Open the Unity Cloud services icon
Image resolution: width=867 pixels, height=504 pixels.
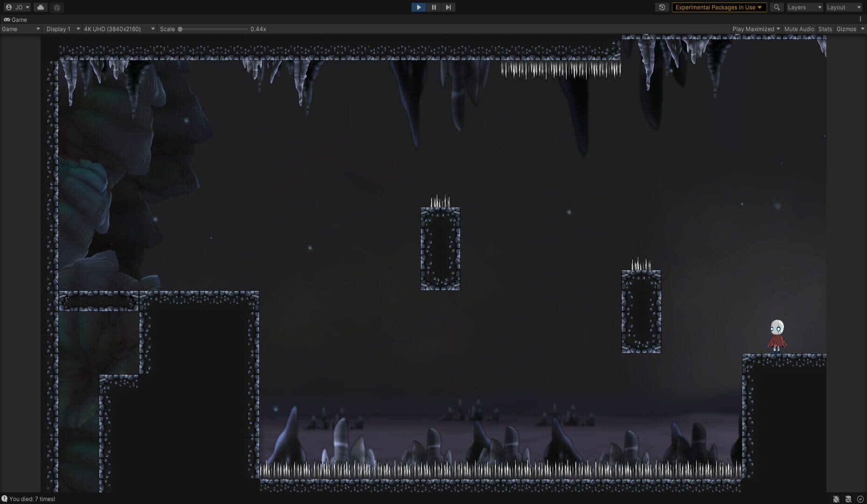click(x=41, y=7)
